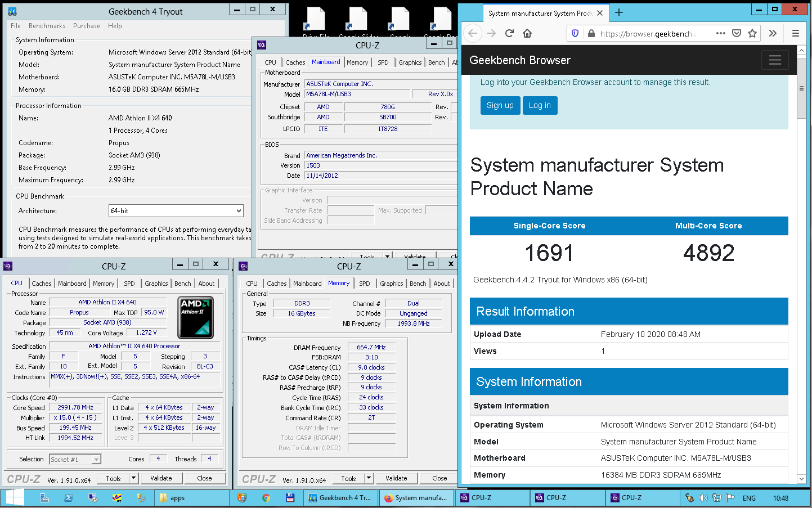Click the AMD Athlon II logo image
The width and height of the screenshot is (812, 508).
pos(196,317)
